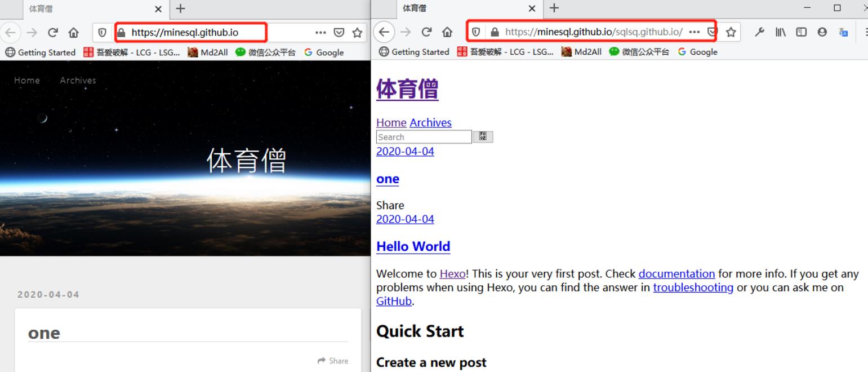The width and height of the screenshot is (868, 372).
Task: Click the Archives link on the unstyled page
Action: 430,122
